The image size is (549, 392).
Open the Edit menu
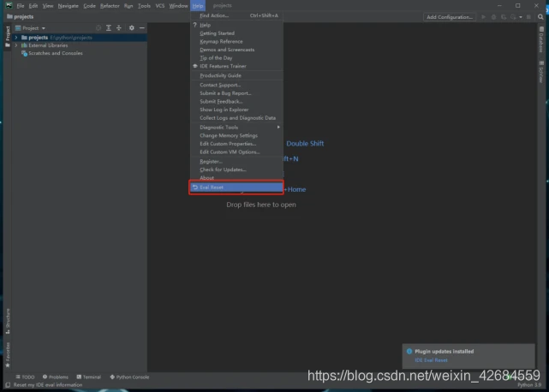coord(33,6)
